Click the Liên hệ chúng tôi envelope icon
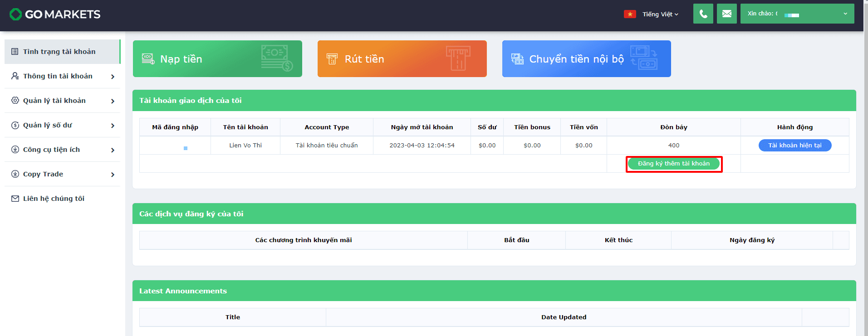This screenshot has width=868, height=336. pyautogui.click(x=15, y=199)
